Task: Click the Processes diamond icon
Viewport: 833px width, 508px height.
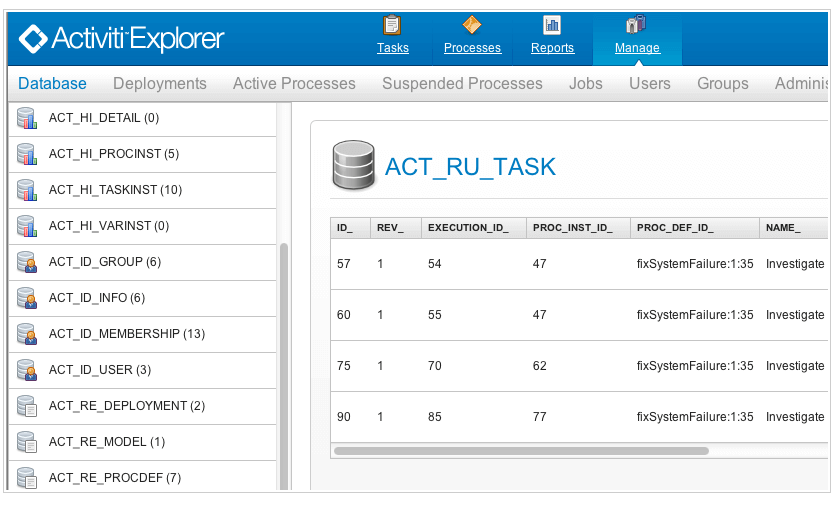Action: click(472, 24)
